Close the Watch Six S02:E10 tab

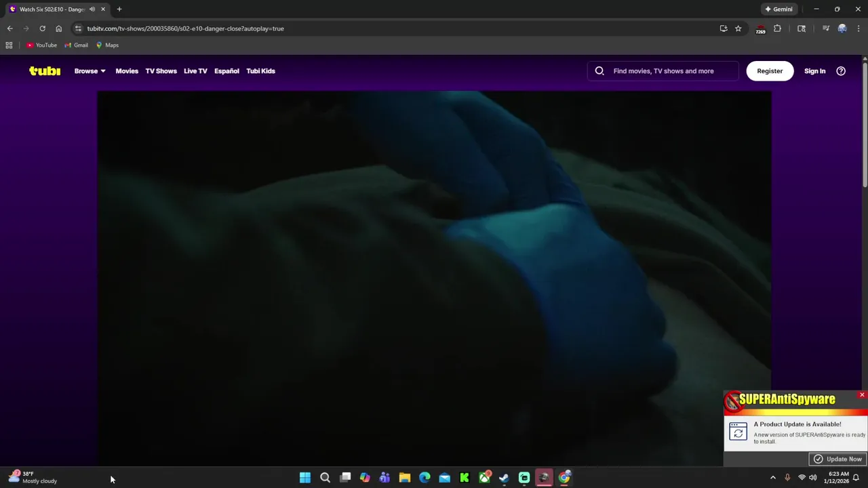click(x=103, y=9)
